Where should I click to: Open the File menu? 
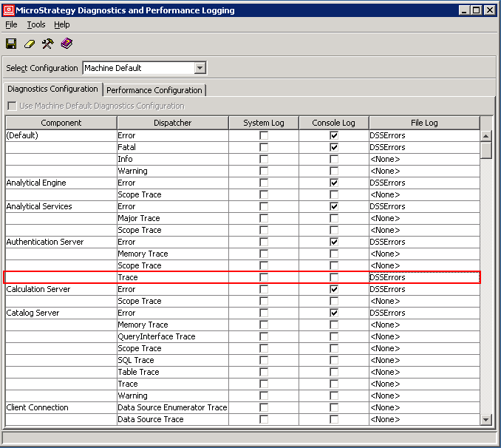click(x=11, y=24)
